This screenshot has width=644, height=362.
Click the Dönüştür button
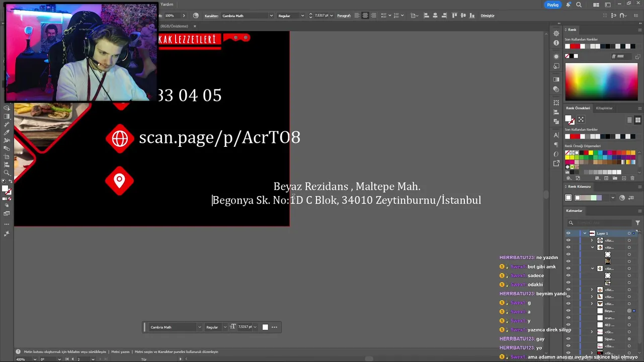click(488, 16)
